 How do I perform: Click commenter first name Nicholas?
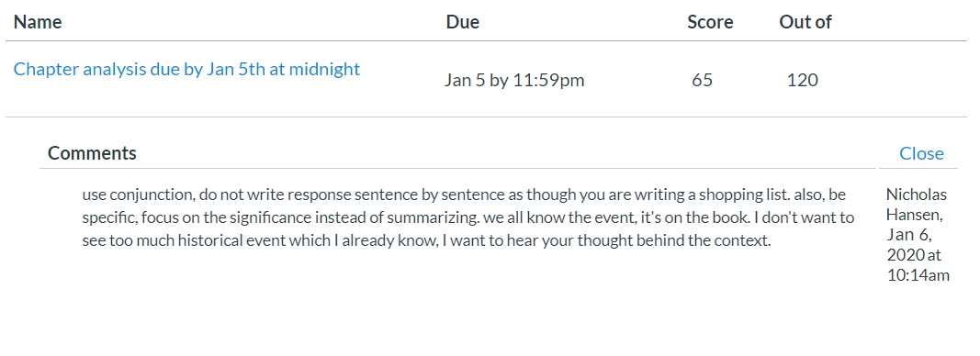click(x=917, y=195)
